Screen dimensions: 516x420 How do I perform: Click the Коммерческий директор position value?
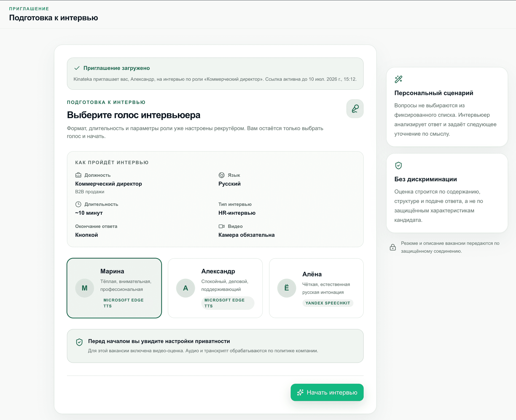click(109, 184)
